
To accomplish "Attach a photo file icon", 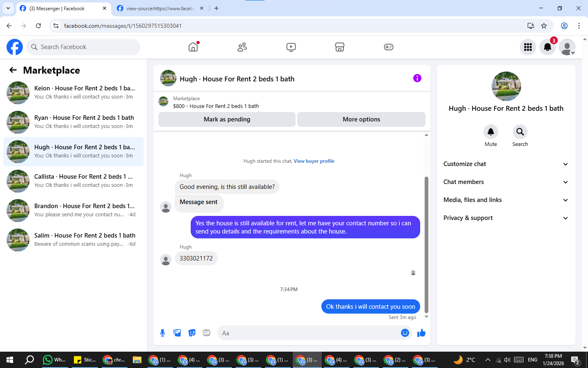I will [177, 333].
